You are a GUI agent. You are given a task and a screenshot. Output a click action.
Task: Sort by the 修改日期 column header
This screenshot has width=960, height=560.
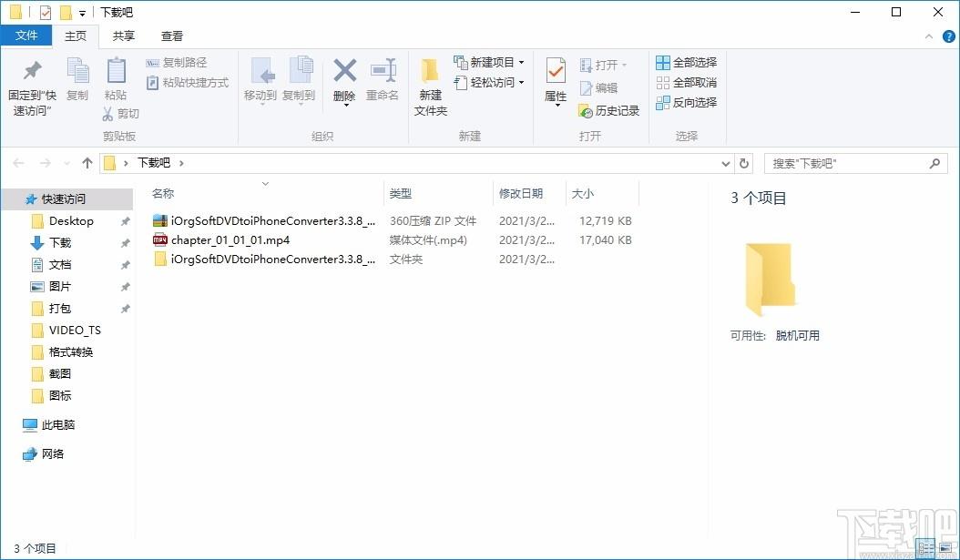point(521,193)
